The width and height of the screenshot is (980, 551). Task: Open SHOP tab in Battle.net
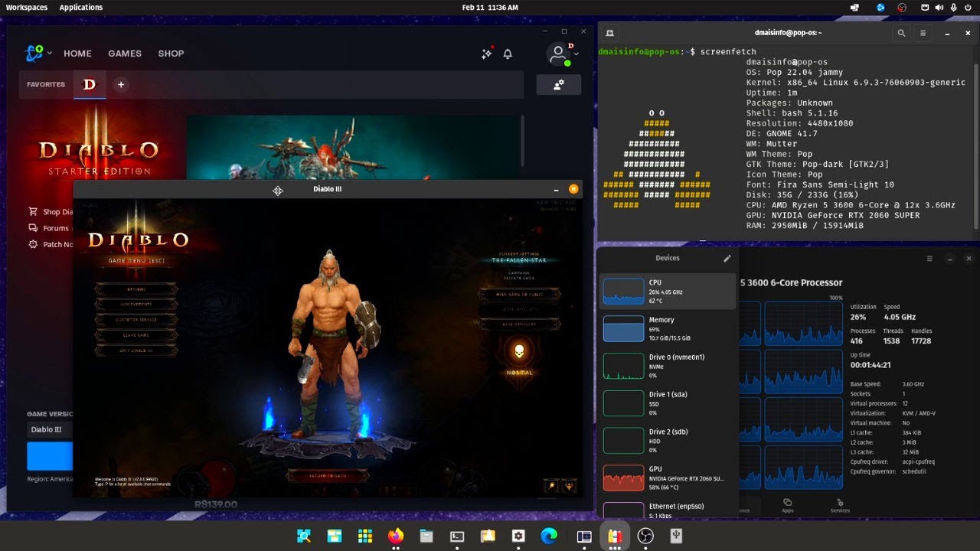click(x=171, y=54)
